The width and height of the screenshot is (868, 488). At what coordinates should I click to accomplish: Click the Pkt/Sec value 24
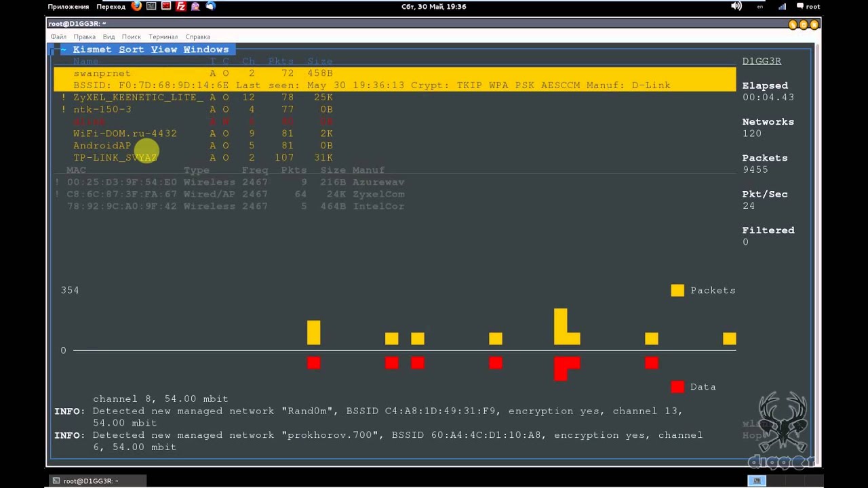click(749, 206)
